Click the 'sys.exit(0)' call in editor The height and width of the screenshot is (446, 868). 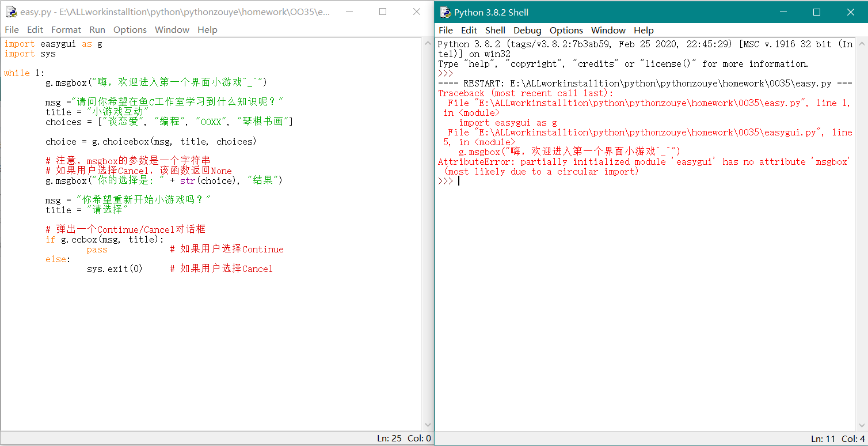(115, 269)
